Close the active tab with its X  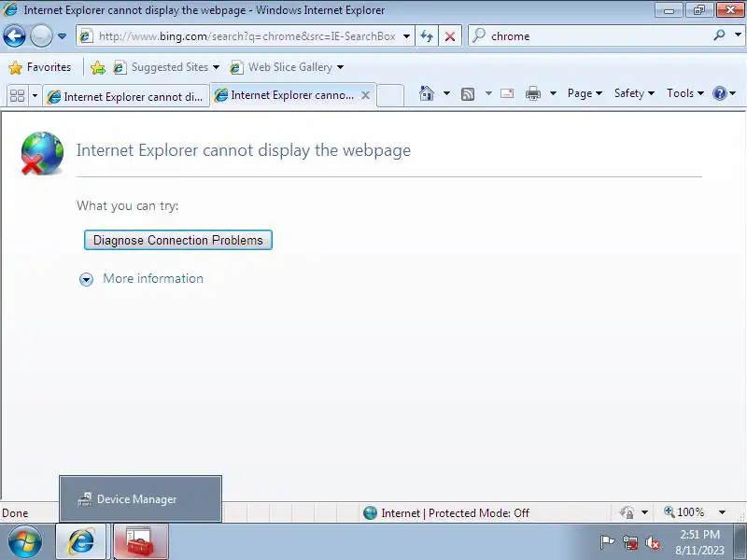pos(365,95)
